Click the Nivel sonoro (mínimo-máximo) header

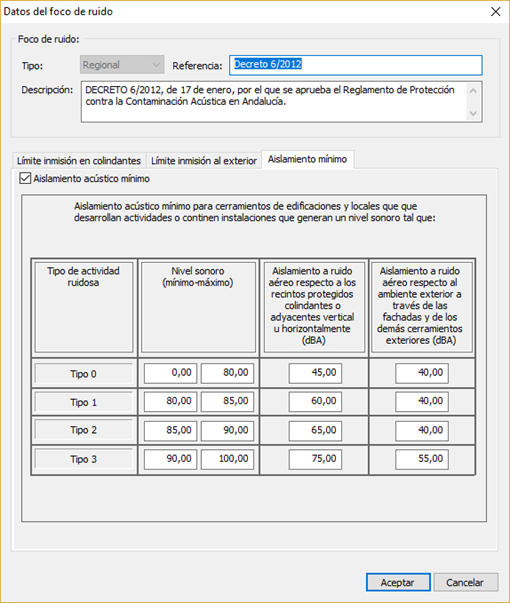(198, 307)
